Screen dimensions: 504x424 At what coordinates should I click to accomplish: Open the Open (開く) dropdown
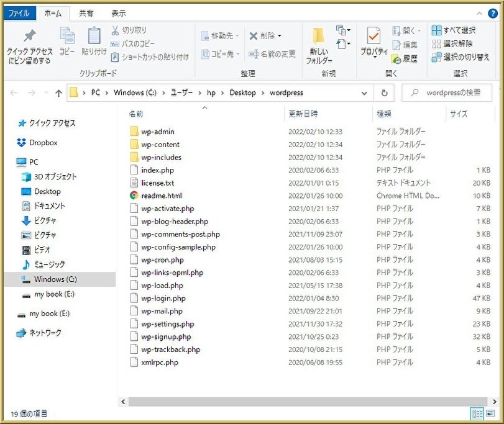click(406, 31)
